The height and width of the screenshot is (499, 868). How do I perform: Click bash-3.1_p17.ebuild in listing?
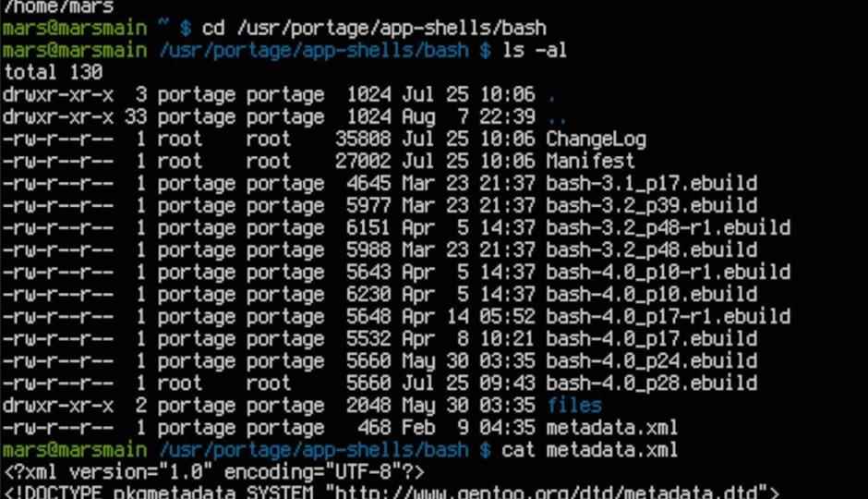(652, 184)
